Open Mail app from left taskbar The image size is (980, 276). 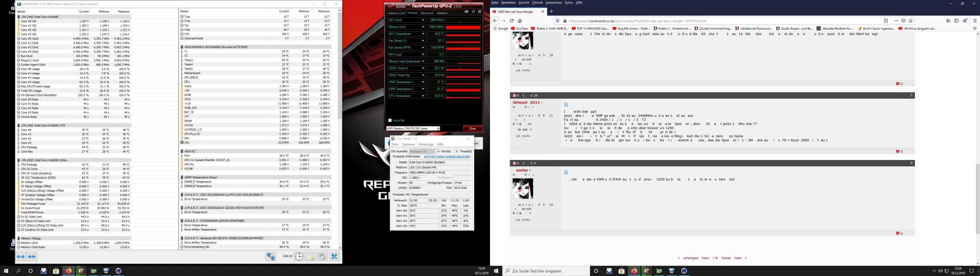[44, 271]
